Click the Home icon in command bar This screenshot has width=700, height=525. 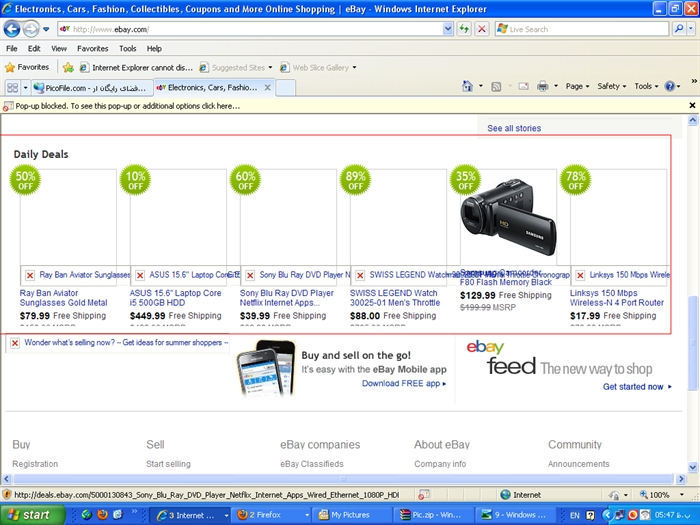pyautogui.click(x=467, y=86)
